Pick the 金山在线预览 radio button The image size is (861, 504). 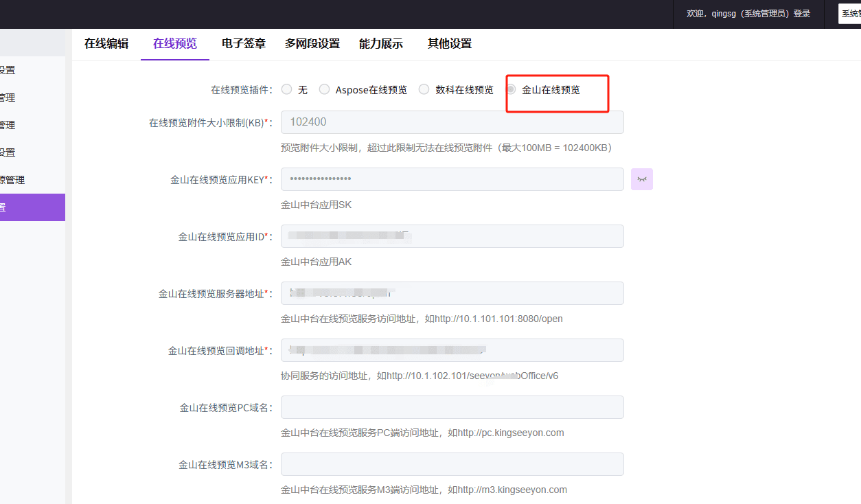pyautogui.click(x=511, y=89)
